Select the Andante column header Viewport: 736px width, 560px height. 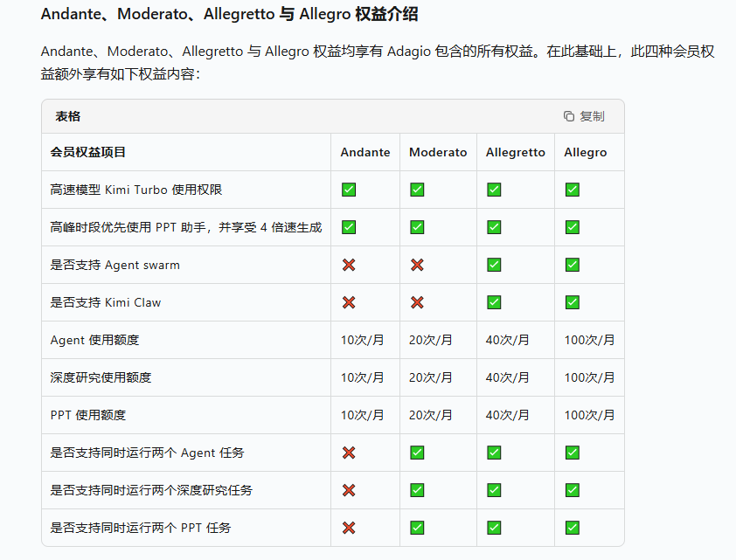coord(365,152)
